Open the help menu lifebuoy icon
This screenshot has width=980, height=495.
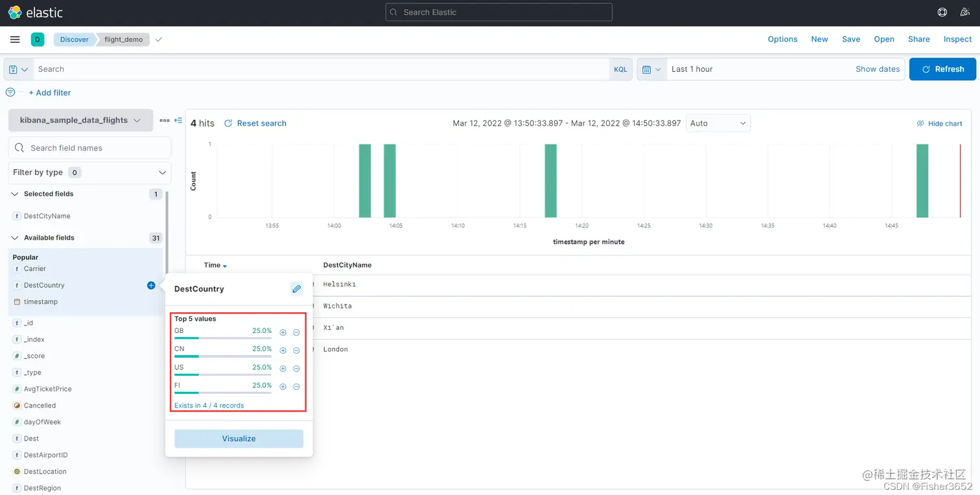(x=942, y=12)
